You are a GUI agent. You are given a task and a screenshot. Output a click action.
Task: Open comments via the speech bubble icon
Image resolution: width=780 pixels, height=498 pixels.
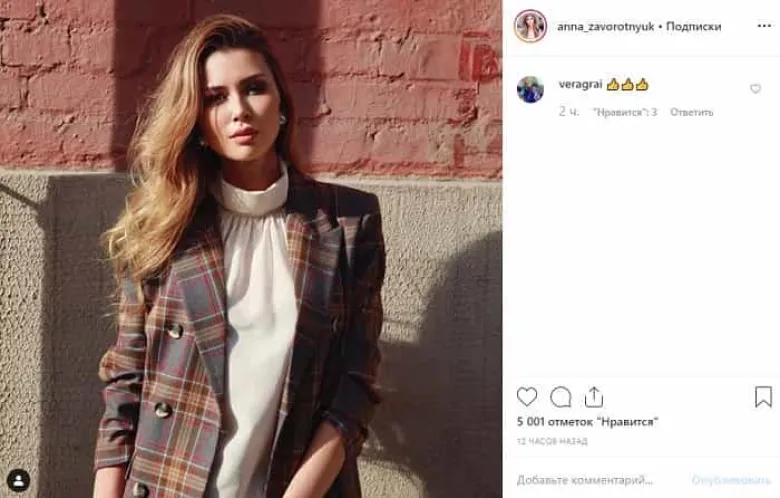pyautogui.click(x=561, y=397)
